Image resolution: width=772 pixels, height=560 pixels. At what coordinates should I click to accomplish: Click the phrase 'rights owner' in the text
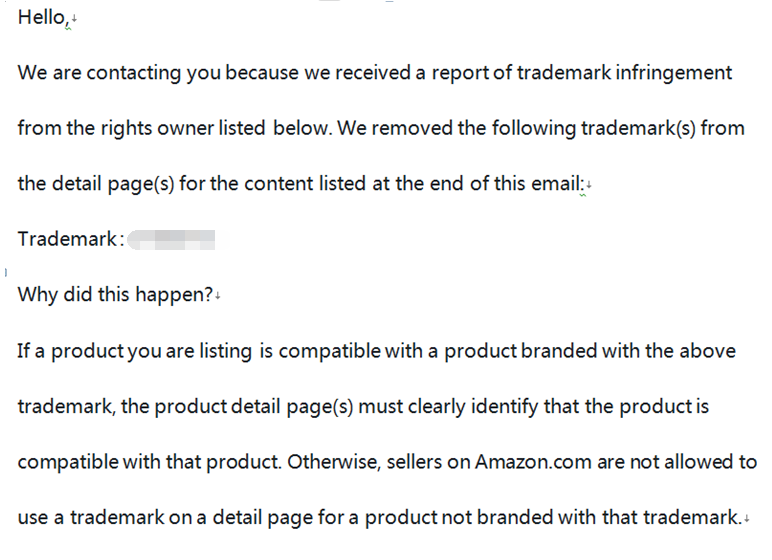tap(157, 129)
